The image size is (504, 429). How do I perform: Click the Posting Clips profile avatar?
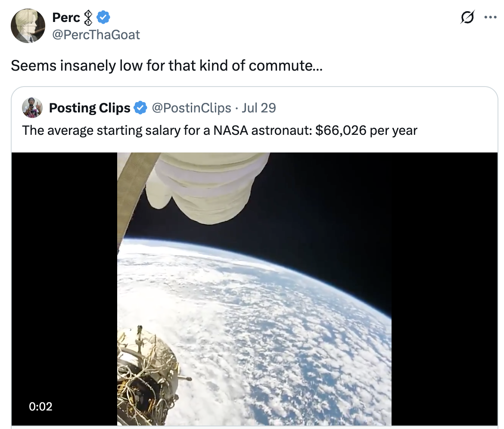tap(32, 108)
